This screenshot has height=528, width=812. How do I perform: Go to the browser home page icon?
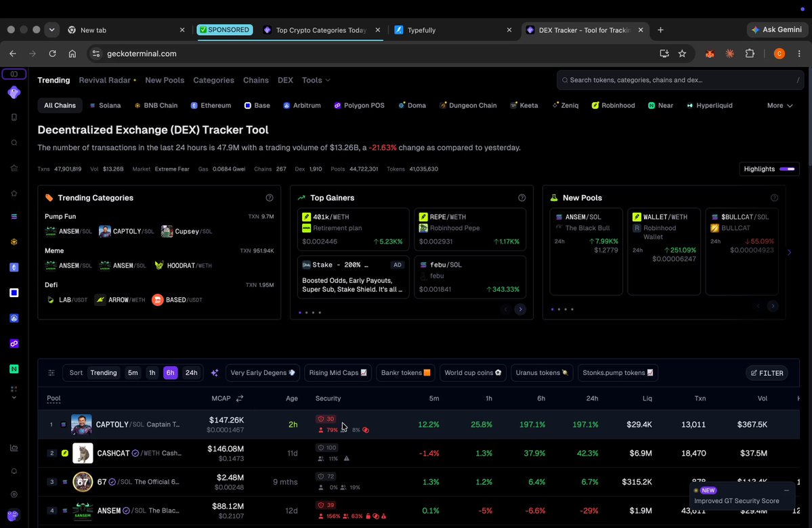(72, 53)
